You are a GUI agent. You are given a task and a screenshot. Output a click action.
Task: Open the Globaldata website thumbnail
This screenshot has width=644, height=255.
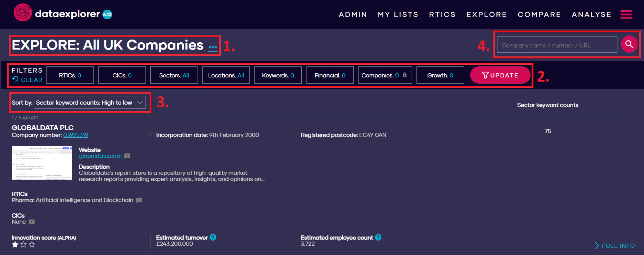point(42,163)
